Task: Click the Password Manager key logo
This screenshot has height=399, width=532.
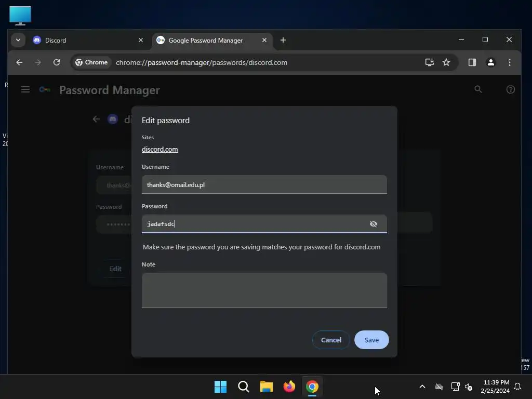Action: point(45,89)
